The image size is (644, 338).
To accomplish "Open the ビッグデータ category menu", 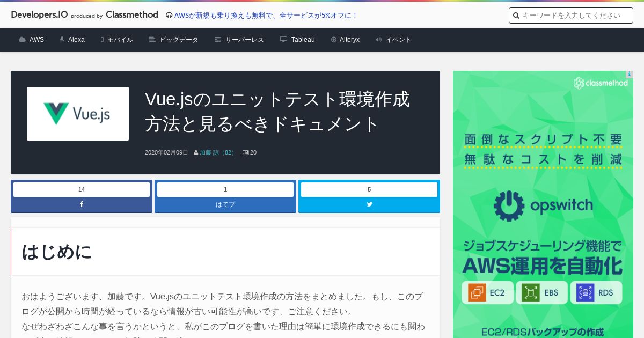I will [x=179, y=40].
